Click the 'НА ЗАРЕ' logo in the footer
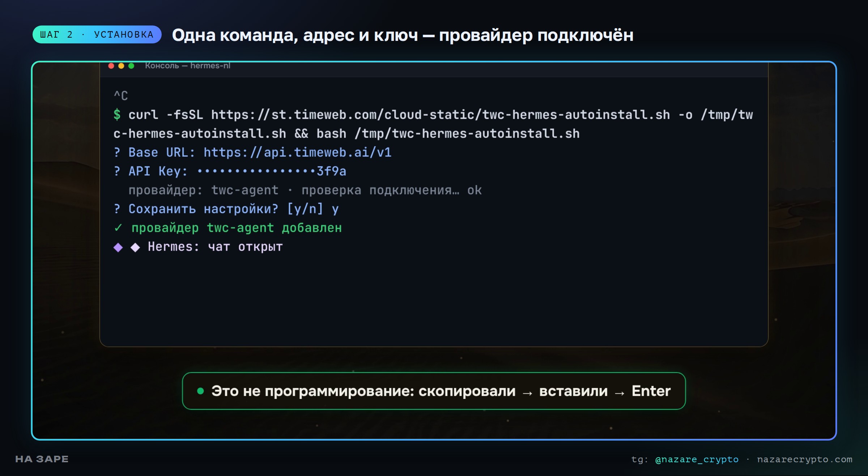The height and width of the screenshot is (476, 868). pos(42,459)
